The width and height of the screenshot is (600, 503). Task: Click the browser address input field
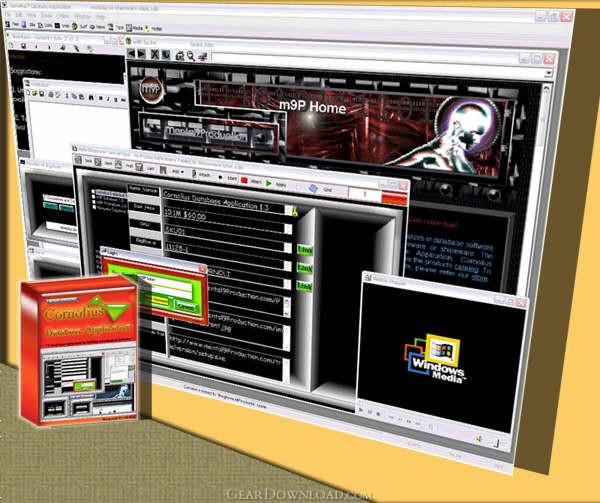pos(378,65)
